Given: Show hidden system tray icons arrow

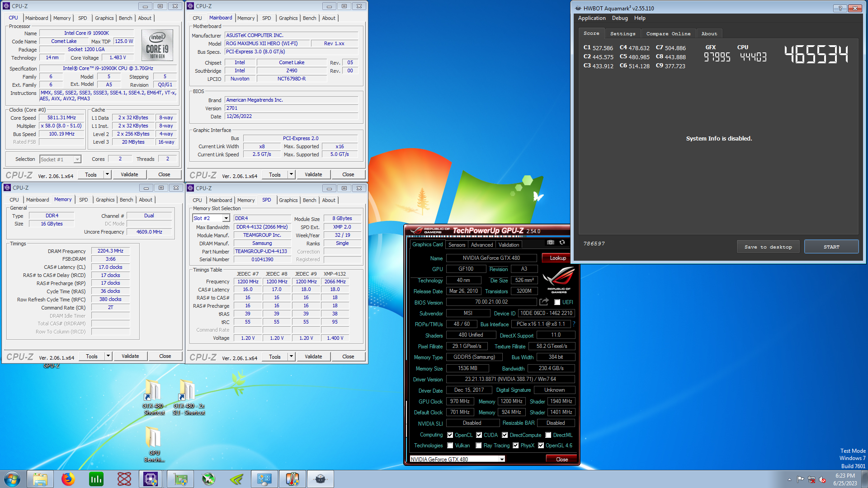Looking at the screenshot, I should [x=789, y=479].
